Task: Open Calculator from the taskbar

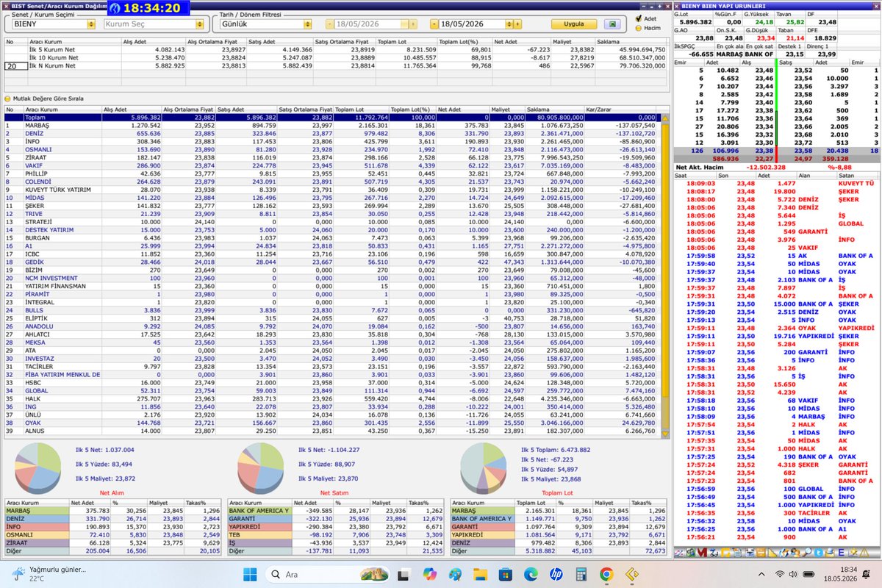Action: pyautogui.click(x=581, y=573)
